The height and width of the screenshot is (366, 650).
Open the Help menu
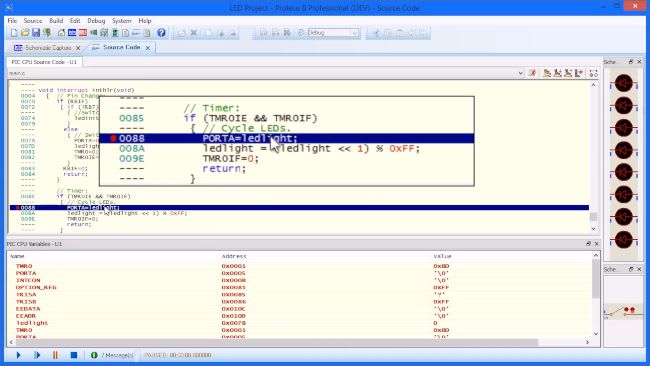click(x=145, y=21)
